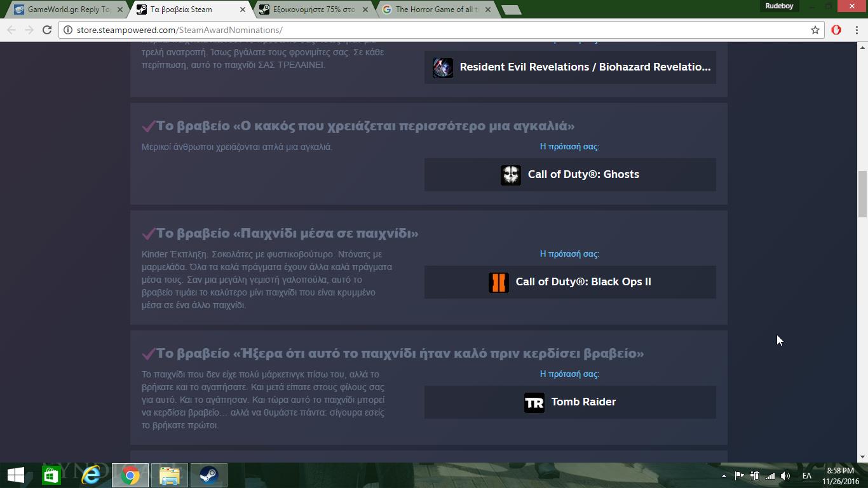Viewport: 868px width, 488px height.
Task: Click the scrollbar up arrow
Action: [863, 48]
